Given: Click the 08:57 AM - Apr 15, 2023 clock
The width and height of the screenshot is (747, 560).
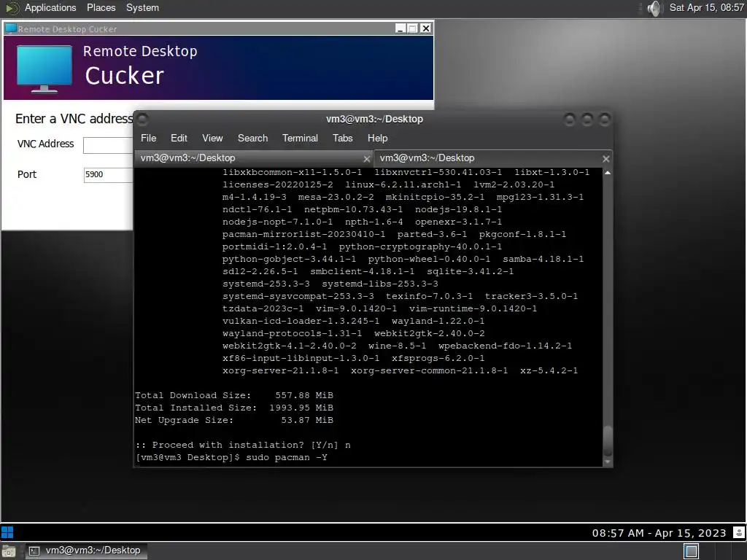Looking at the screenshot, I should tap(659, 533).
